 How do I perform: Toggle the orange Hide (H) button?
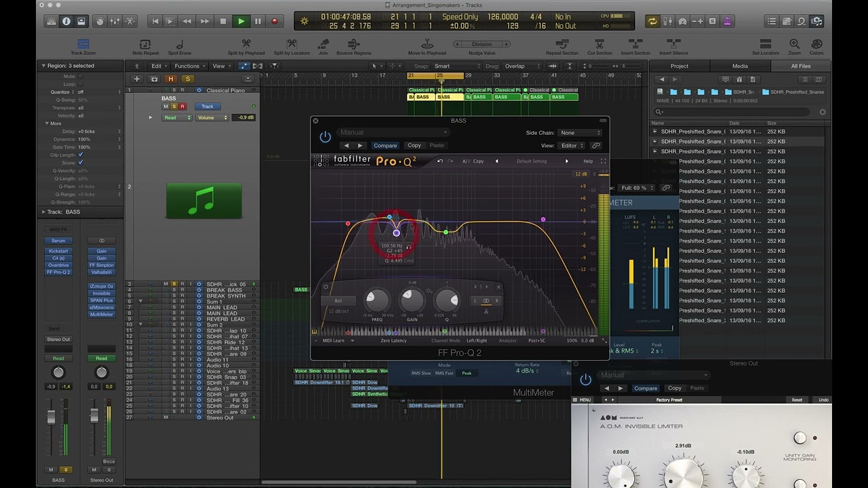pyautogui.click(x=172, y=79)
